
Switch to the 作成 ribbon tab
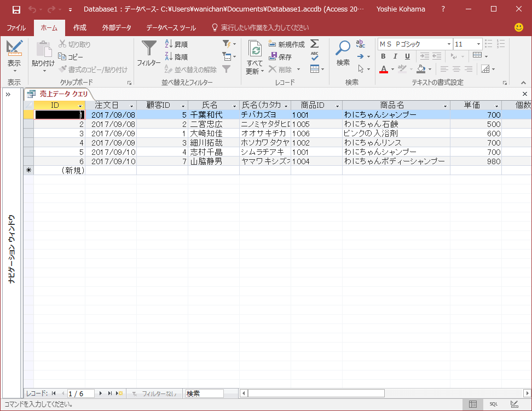coord(80,28)
